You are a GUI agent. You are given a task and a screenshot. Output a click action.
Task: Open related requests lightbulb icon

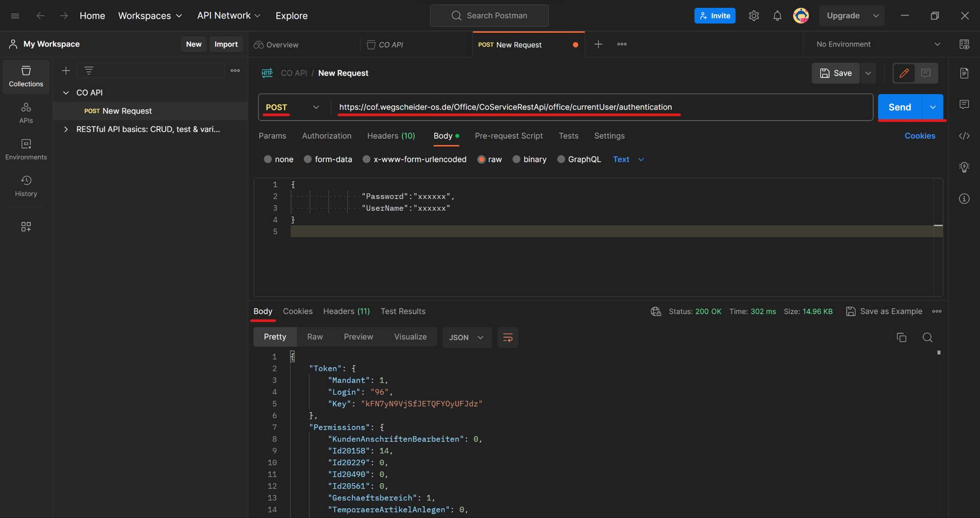(x=964, y=167)
